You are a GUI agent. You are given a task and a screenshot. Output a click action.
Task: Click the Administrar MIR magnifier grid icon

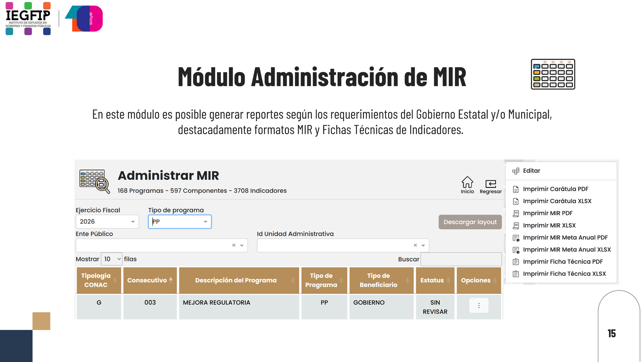(95, 182)
